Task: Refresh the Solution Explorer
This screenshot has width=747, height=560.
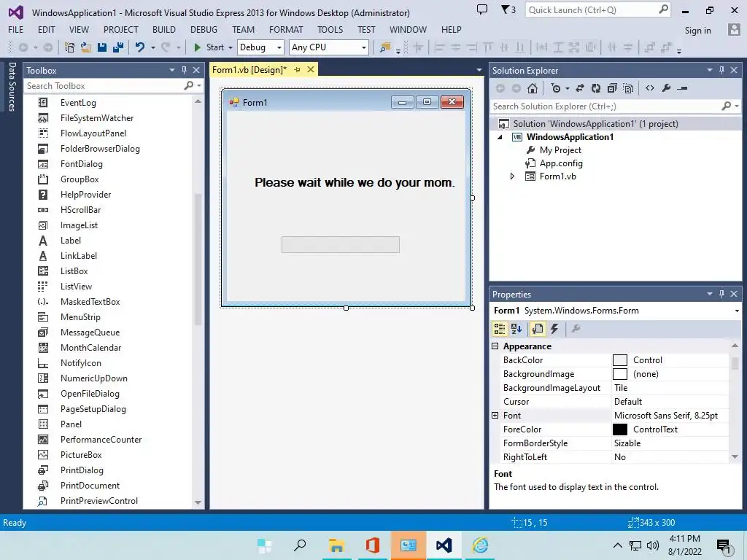Action: pyautogui.click(x=596, y=88)
